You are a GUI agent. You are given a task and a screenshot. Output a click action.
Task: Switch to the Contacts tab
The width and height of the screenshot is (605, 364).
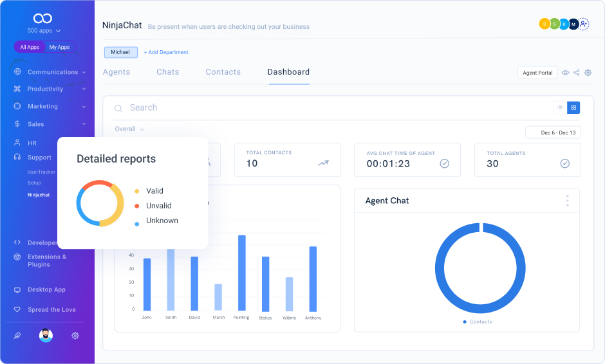(223, 72)
